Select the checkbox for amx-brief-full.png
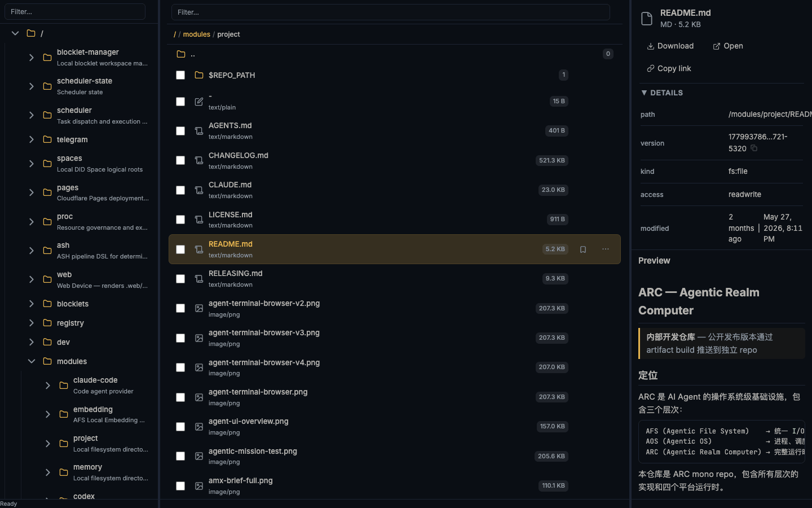The width and height of the screenshot is (812, 508). [x=180, y=486]
